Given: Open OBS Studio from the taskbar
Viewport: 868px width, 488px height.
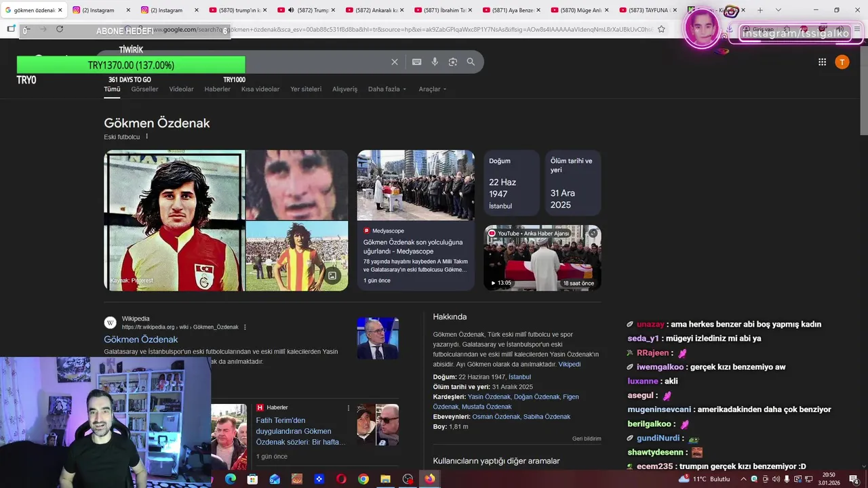Looking at the screenshot, I should (408, 479).
